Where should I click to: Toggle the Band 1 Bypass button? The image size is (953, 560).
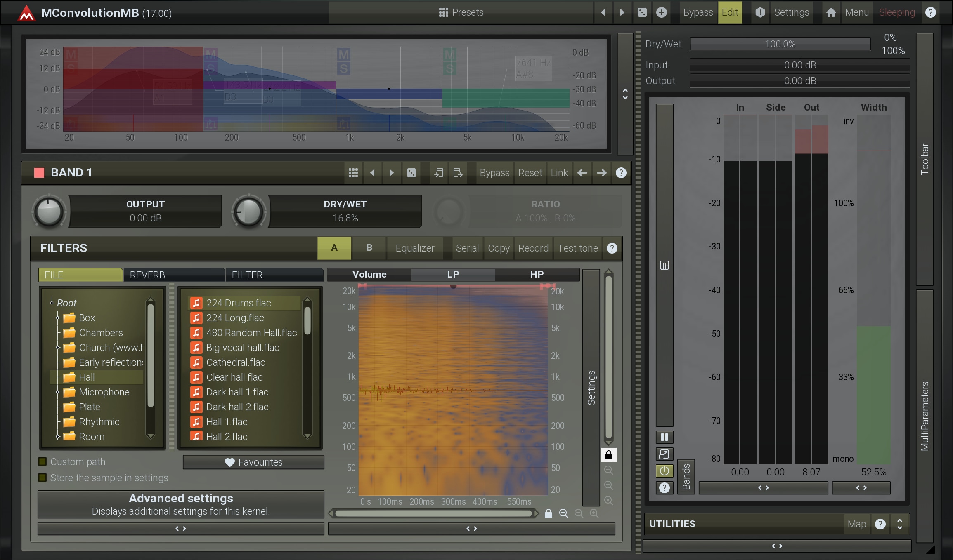click(494, 173)
